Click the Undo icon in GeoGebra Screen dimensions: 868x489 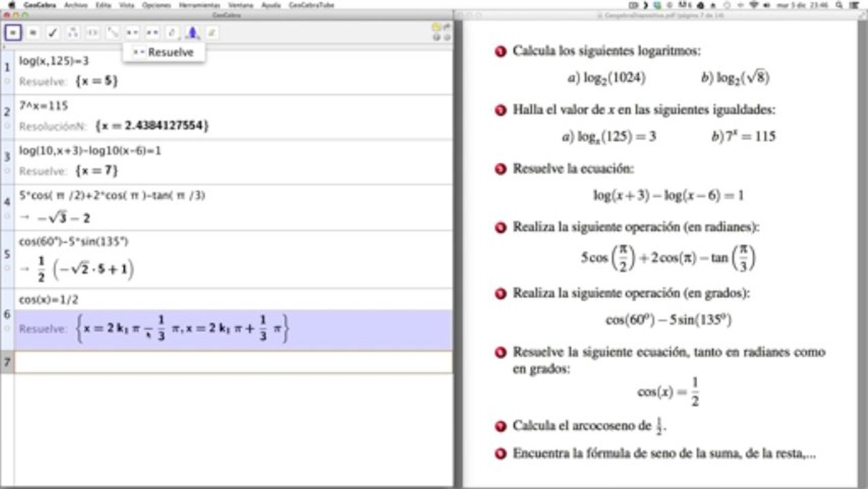[437, 27]
